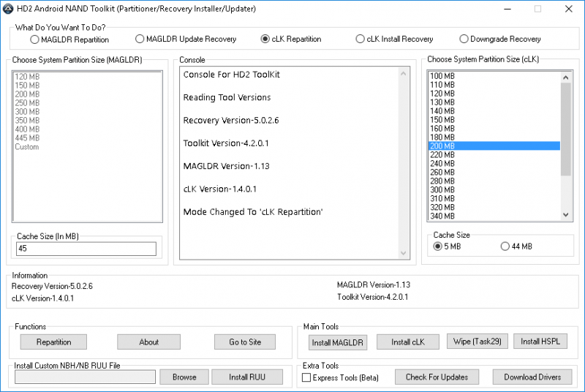Select 320 MB in cLK partition list

[x=494, y=208]
